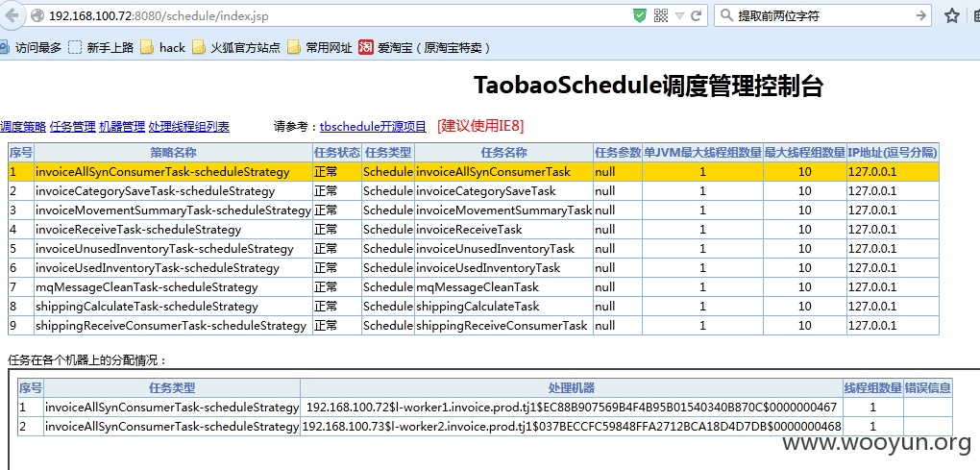Image resolution: width=980 pixels, height=470 pixels.
Task: Open the 任务管理 link
Action: (x=72, y=127)
